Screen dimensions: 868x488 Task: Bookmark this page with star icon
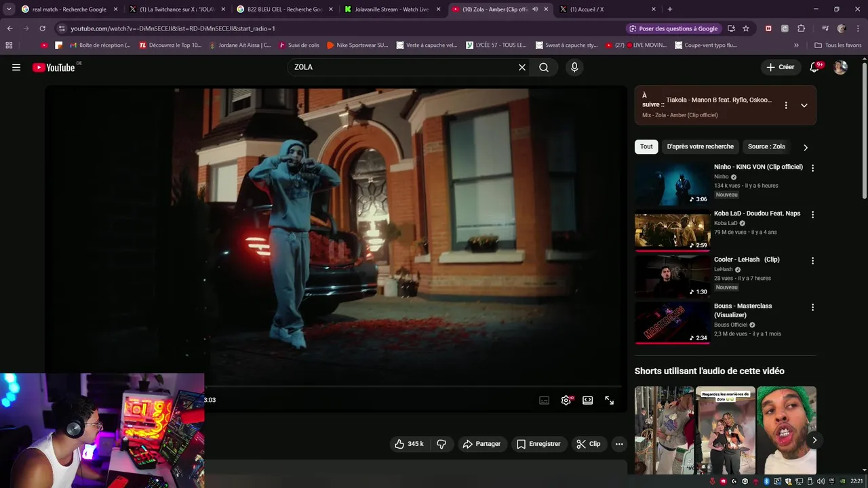(x=746, y=28)
